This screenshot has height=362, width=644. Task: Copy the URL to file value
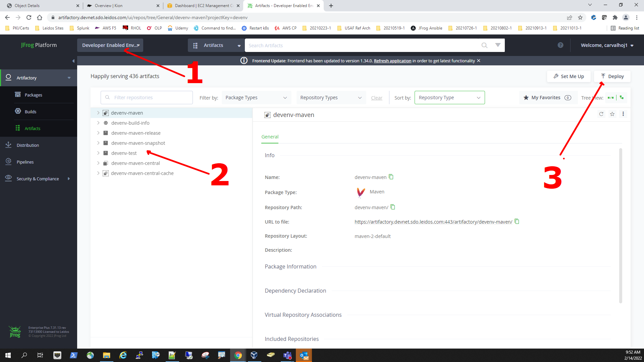coord(517,222)
